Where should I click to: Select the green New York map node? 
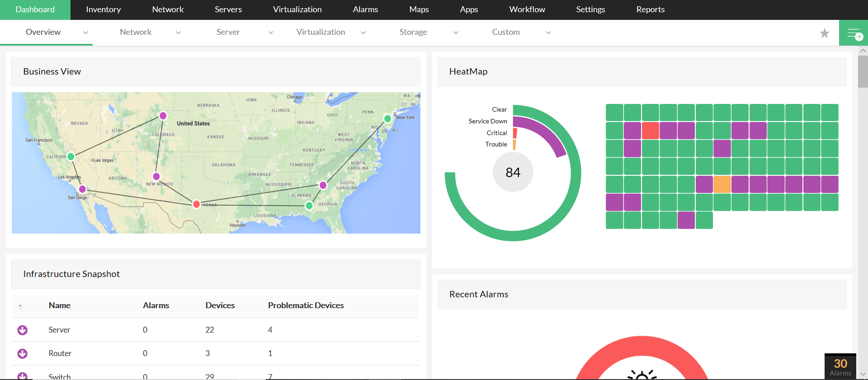[387, 118]
